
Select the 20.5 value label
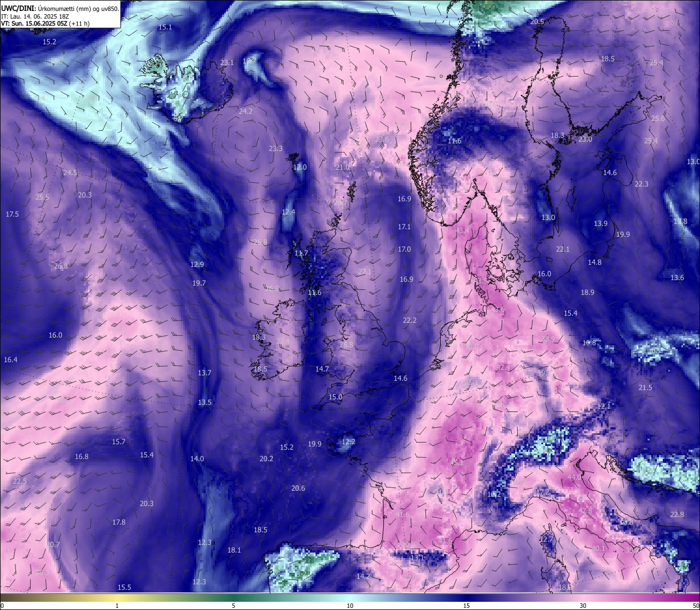(x=537, y=21)
